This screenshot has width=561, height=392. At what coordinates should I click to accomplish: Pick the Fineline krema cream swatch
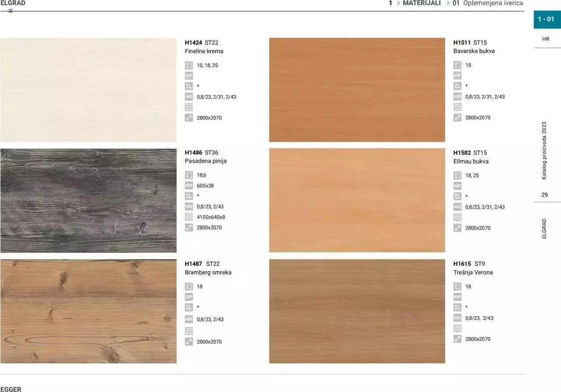point(88,89)
